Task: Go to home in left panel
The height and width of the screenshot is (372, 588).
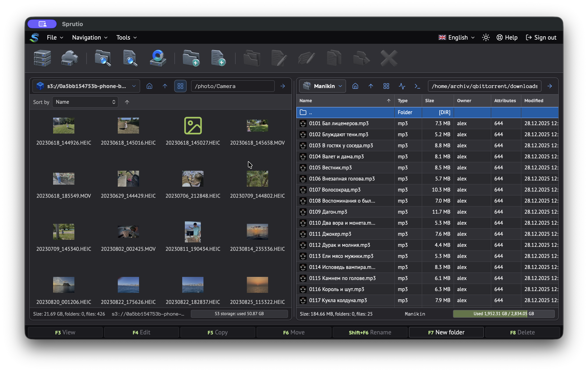Action: pyautogui.click(x=149, y=86)
